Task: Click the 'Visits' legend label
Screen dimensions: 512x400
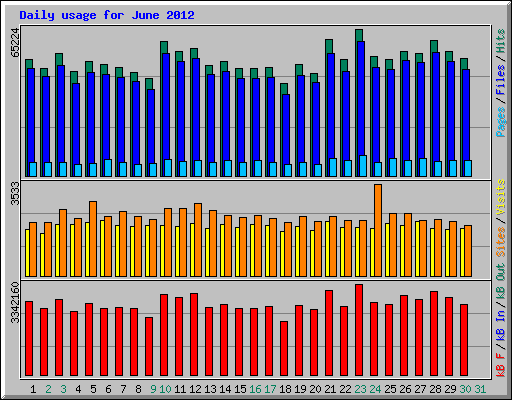Action: 500,197
